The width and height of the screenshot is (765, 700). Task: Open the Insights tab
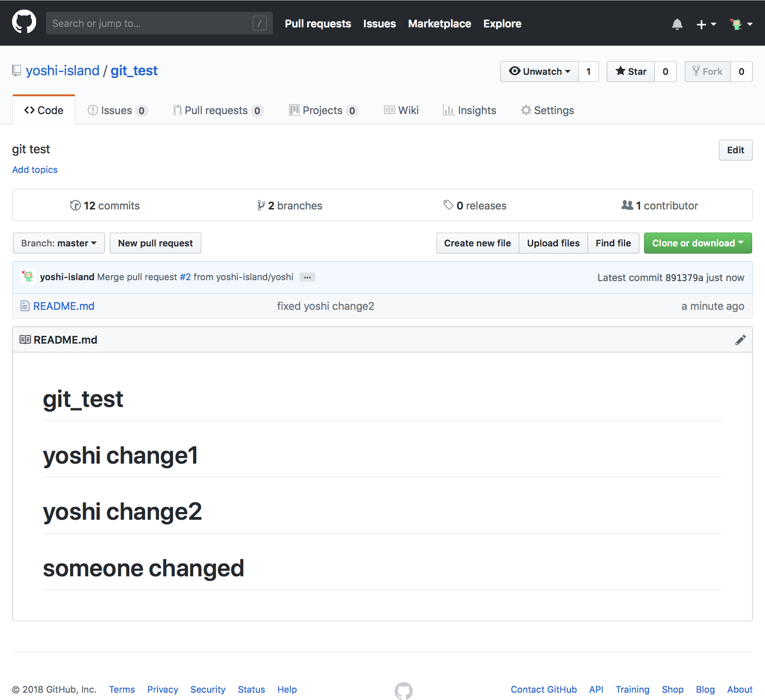tap(469, 110)
